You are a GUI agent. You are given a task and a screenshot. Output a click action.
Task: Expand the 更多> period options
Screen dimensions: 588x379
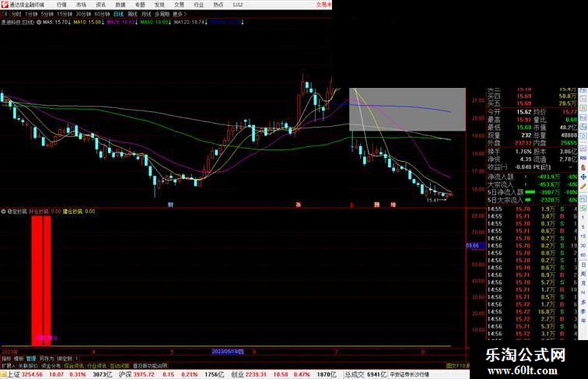(180, 14)
